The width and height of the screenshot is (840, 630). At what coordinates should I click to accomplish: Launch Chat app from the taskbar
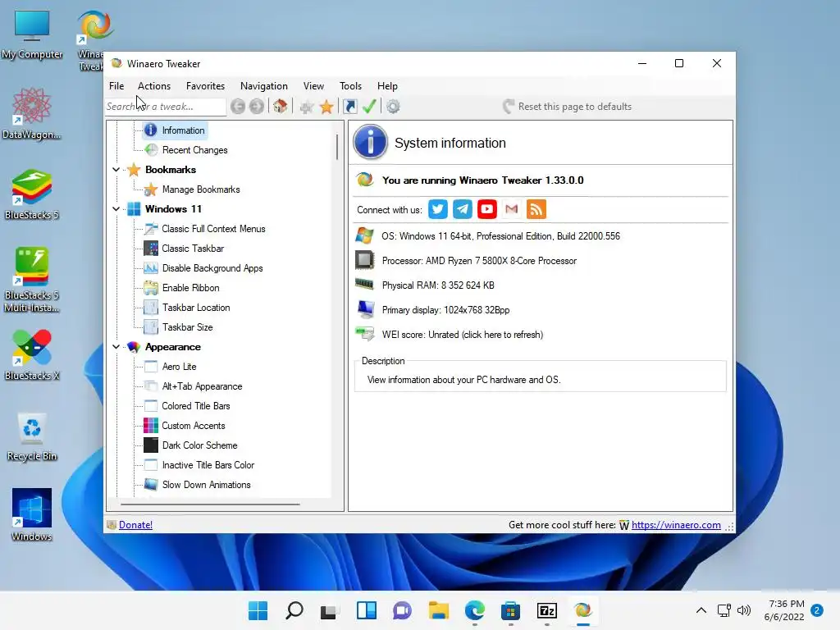tap(402, 610)
